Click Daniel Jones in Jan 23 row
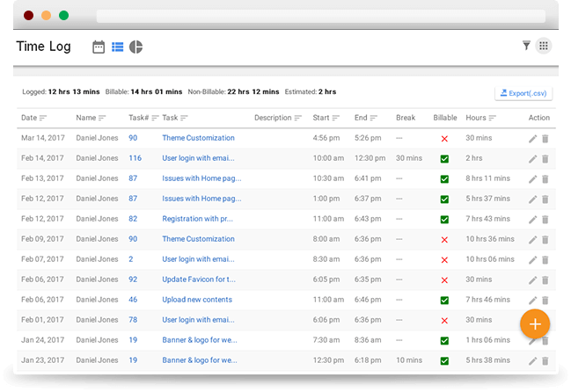The width and height of the screenshot is (571, 392). [97, 360]
